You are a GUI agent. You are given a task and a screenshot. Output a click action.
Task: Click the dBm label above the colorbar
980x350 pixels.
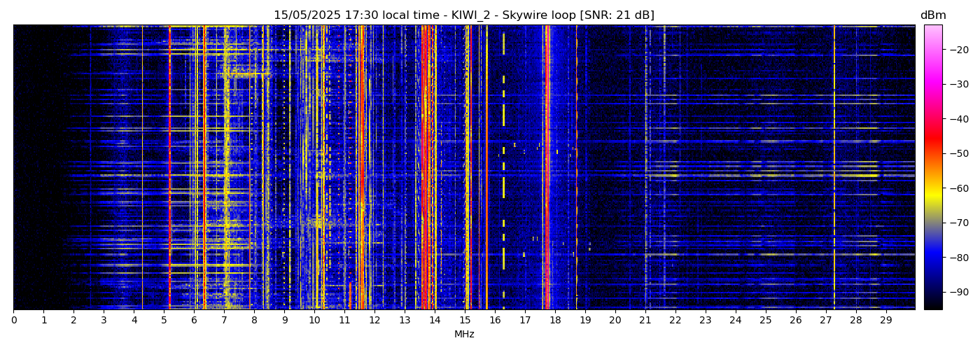coord(932,15)
